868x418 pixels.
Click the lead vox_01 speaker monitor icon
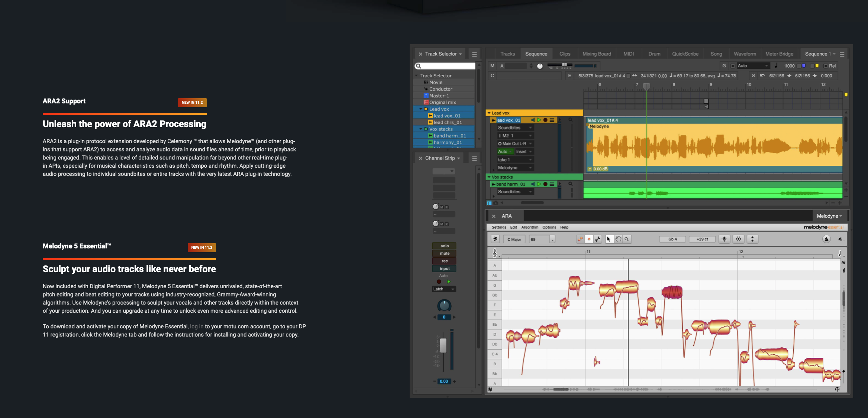[x=533, y=120]
